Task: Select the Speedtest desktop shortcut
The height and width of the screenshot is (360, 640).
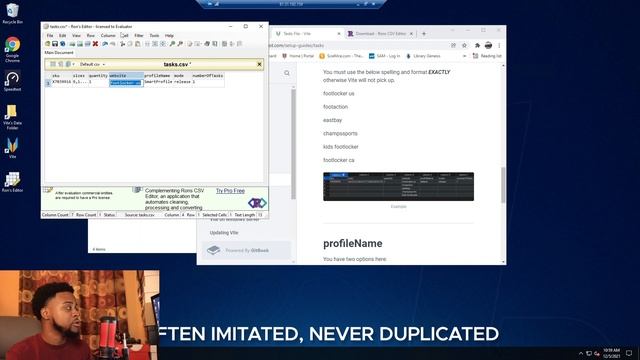Action: coord(12,81)
